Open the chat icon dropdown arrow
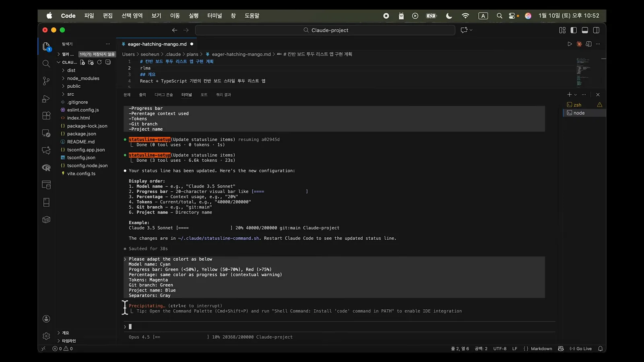644x362 pixels. [471, 30]
